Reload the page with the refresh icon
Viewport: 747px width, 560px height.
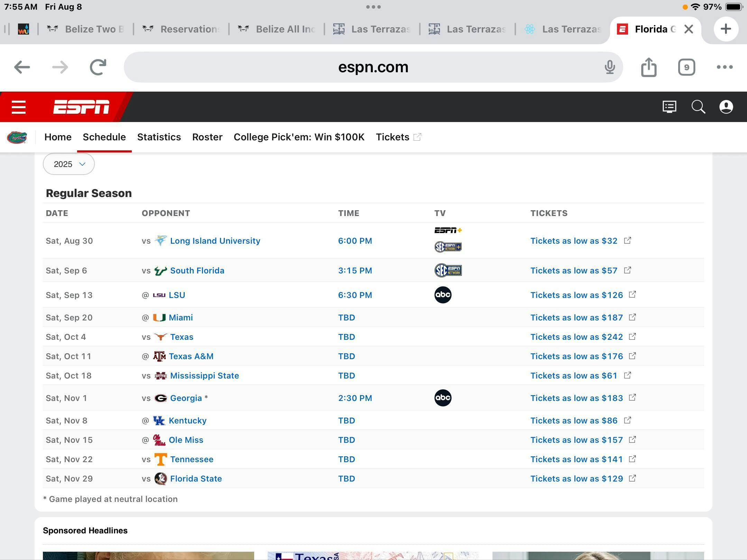[98, 67]
